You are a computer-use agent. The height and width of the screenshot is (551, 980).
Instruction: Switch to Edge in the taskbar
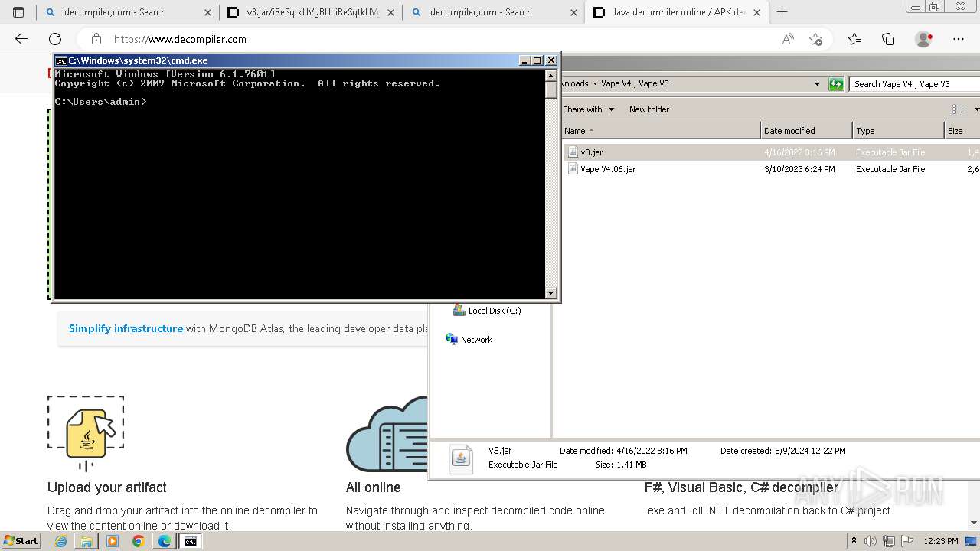pos(165,541)
